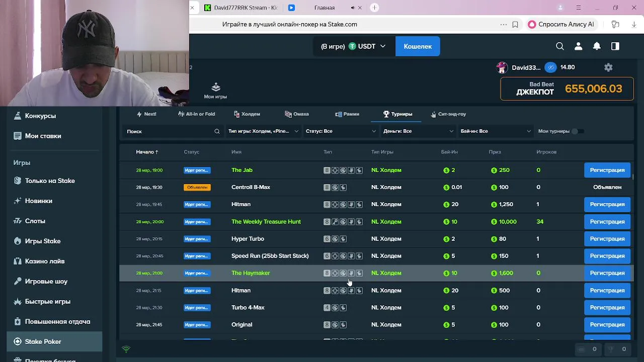Click the Конкурсы sidebar icon
This screenshot has width=644, height=362.
coord(18,116)
